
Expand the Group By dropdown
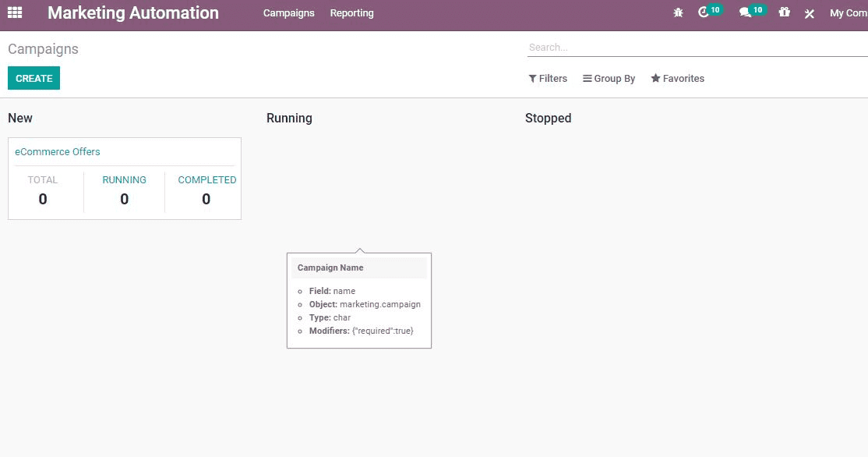(609, 79)
